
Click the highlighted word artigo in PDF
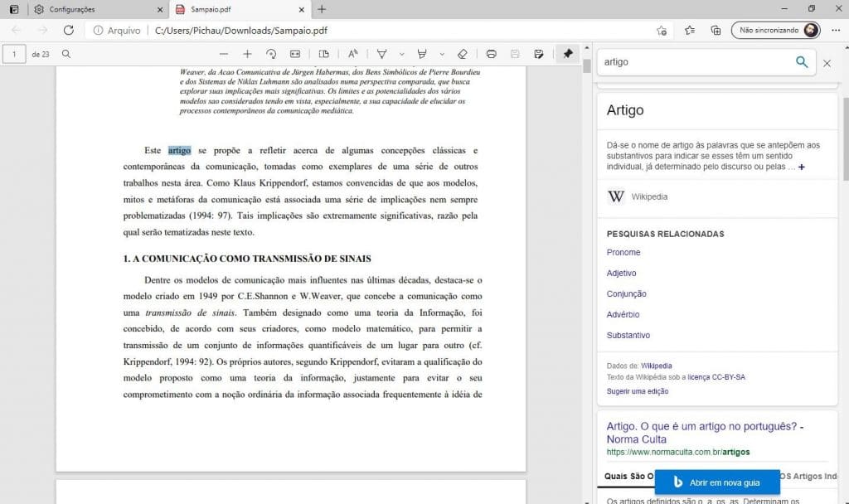pyautogui.click(x=179, y=151)
